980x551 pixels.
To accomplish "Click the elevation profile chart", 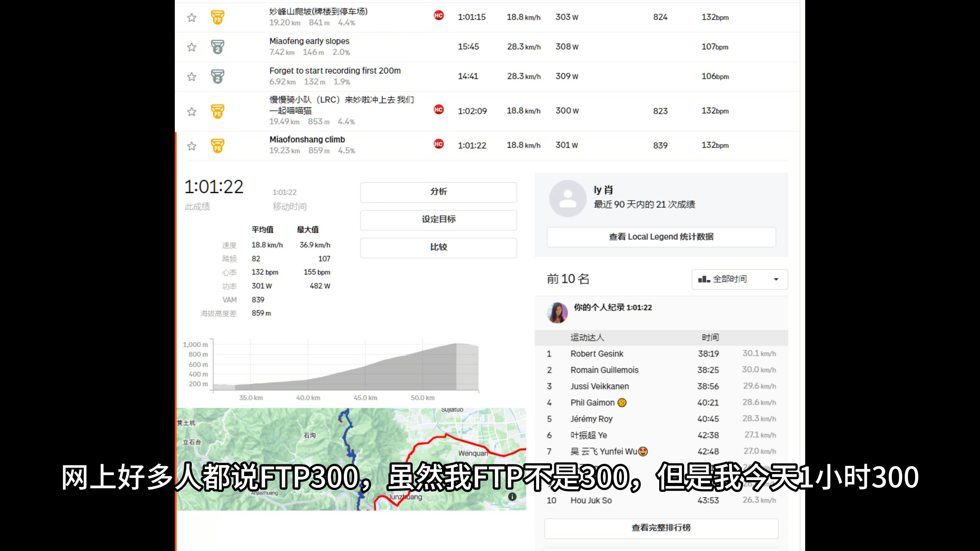I will 346,366.
